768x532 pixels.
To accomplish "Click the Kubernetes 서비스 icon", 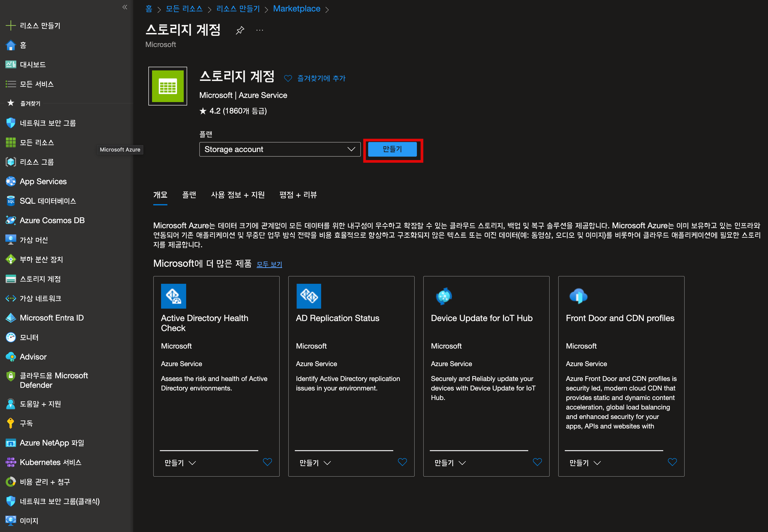I will (11, 462).
